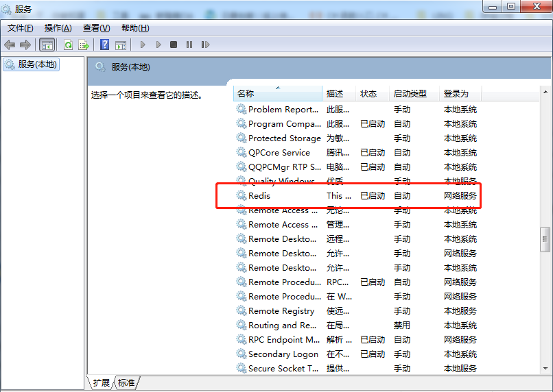Click the vertical scrollbar down arrow
The image size is (553, 392).
(545, 369)
